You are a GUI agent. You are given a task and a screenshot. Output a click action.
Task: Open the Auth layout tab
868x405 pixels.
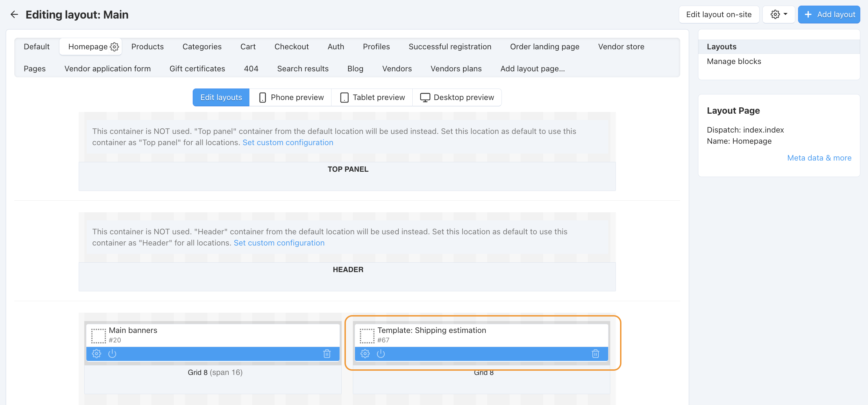(336, 47)
